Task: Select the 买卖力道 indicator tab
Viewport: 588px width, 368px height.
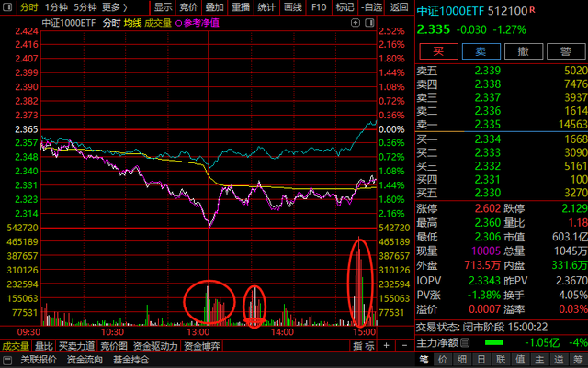Action: 76,346
